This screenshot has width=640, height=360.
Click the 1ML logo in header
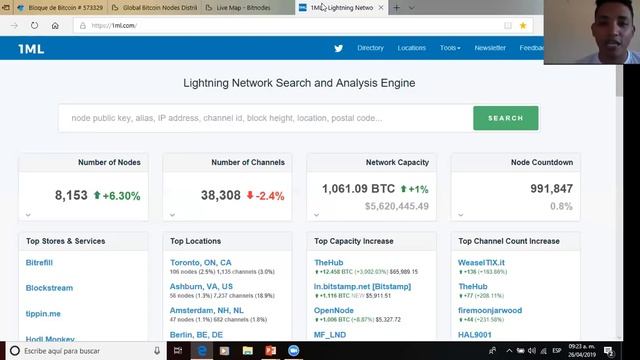31,49
